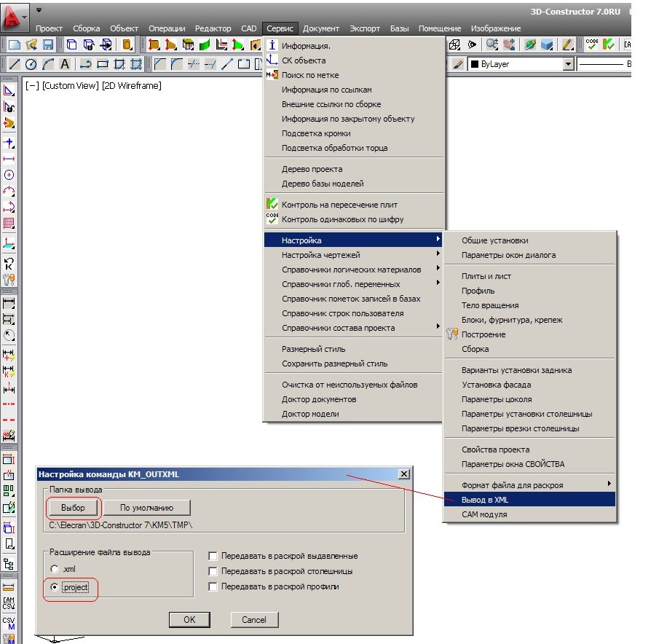Viewport: 667px width, 644px height.
Task: Check 'Передавать в раскрой профили' option
Action: [213, 586]
